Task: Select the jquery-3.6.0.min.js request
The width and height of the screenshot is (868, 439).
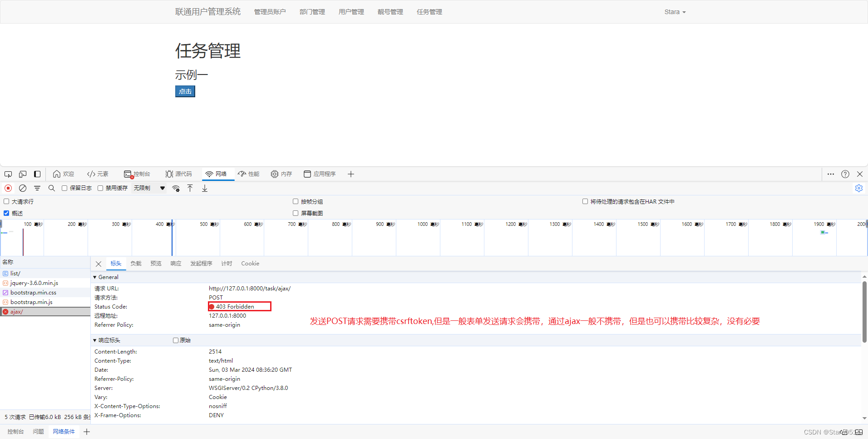Action: (45, 283)
